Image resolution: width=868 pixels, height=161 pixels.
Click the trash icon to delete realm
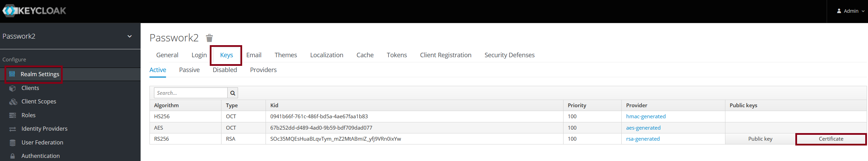(209, 38)
